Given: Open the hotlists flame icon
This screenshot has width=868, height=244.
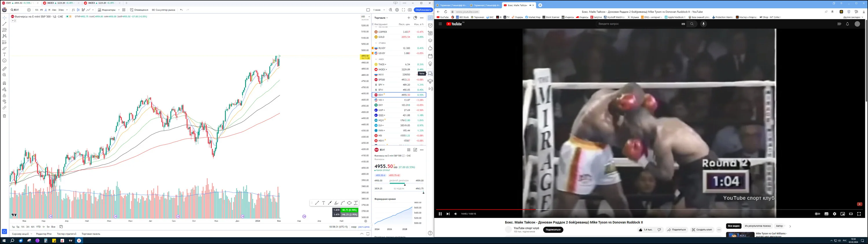Looking at the screenshot, I should point(430,49).
